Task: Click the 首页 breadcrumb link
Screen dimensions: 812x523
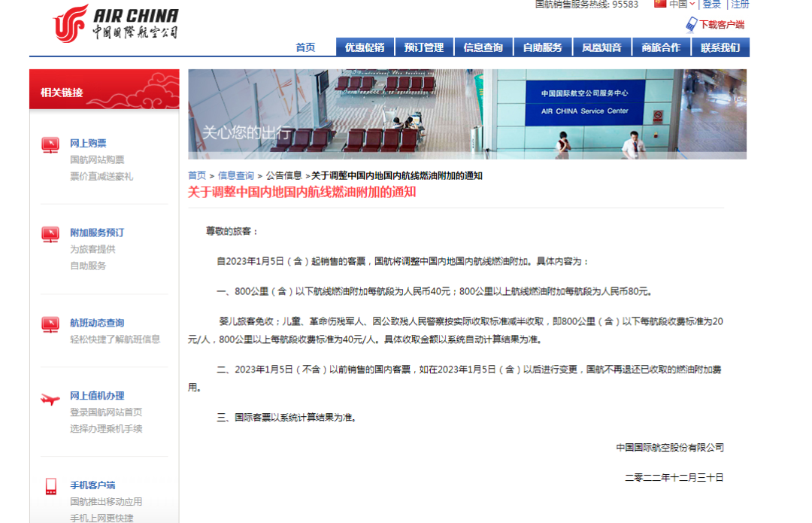Action: tap(197, 176)
